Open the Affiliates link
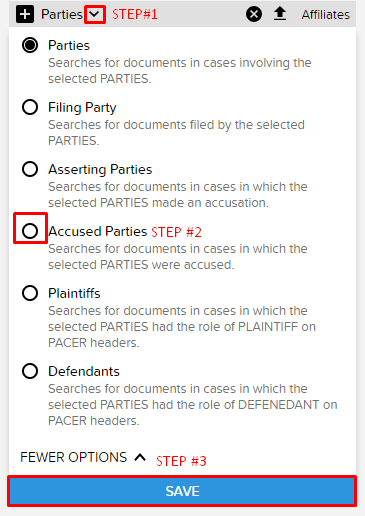The height and width of the screenshot is (516, 365). pyautogui.click(x=326, y=15)
